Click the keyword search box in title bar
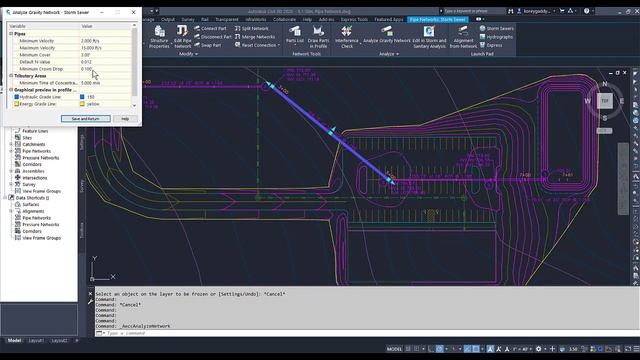Screen dimensions: 640x360 473,11
